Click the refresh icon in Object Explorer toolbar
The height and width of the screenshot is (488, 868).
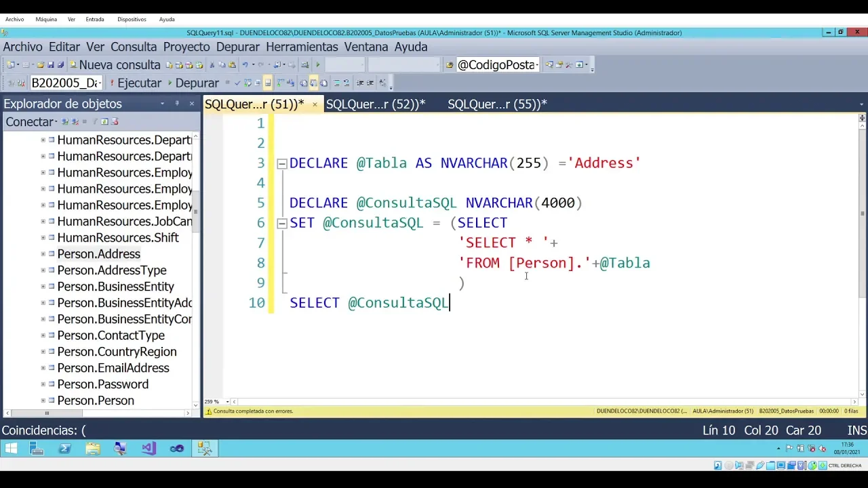click(x=104, y=122)
